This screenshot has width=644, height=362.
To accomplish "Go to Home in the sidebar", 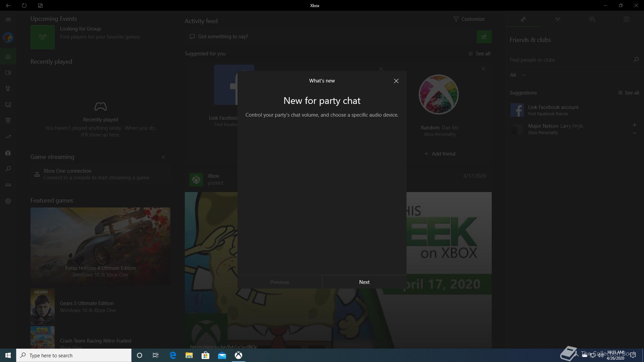I will pyautogui.click(x=8, y=56).
